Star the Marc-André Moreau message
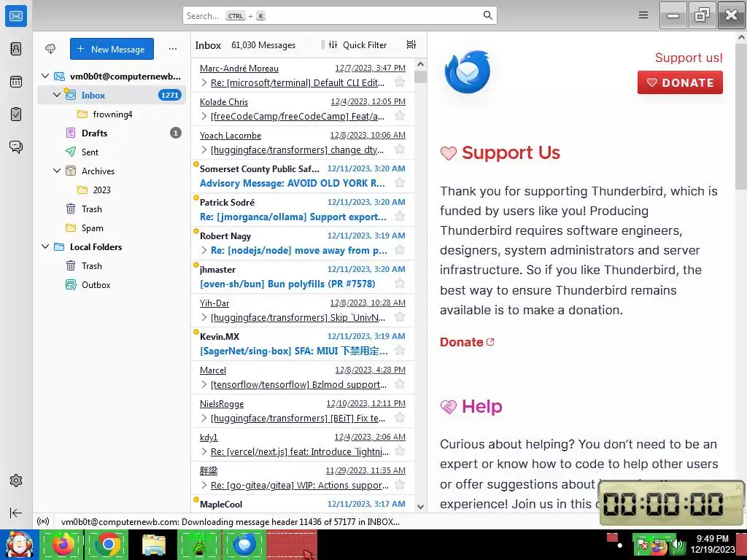 (x=400, y=82)
